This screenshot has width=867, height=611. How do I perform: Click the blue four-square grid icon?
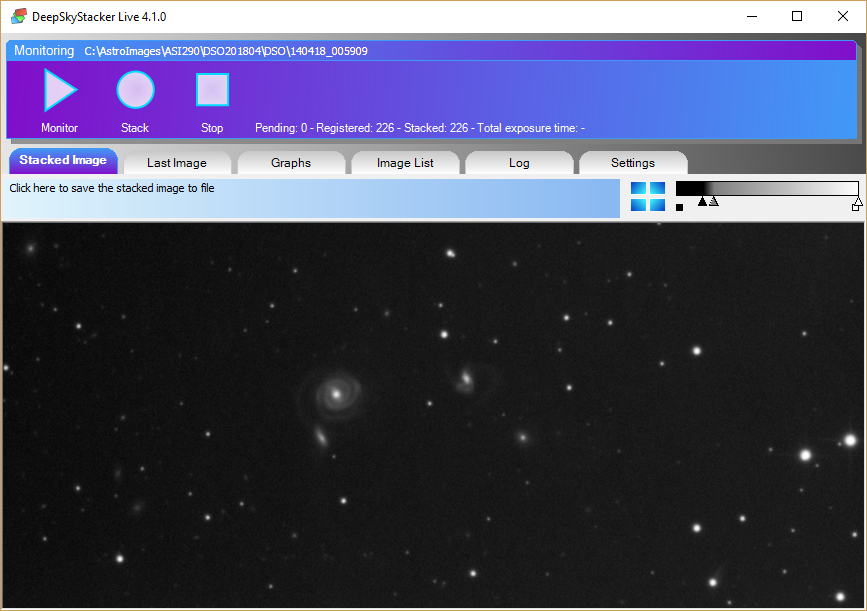tap(647, 197)
